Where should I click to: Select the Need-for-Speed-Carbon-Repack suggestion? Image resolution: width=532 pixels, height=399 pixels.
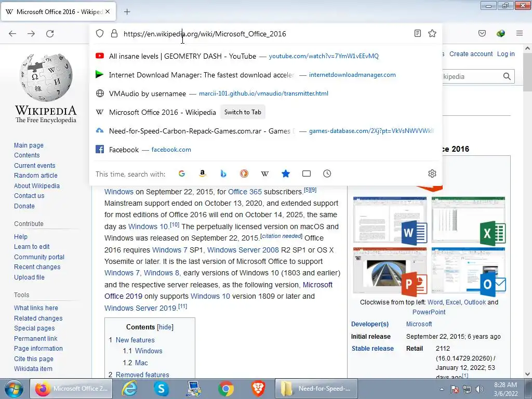pos(266,131)
